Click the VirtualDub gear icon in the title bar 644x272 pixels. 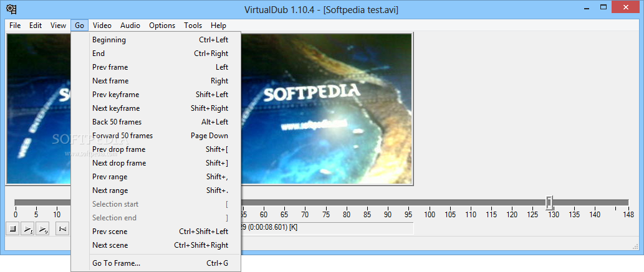[11, 9]
